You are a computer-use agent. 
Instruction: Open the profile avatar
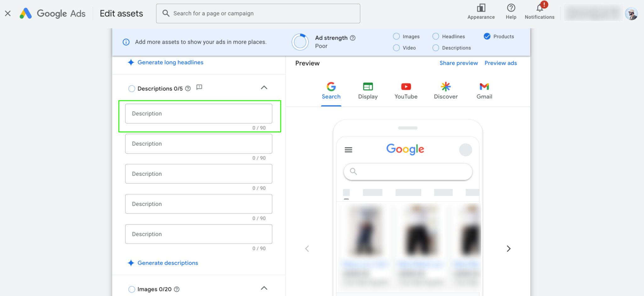(x=632, y=13)
